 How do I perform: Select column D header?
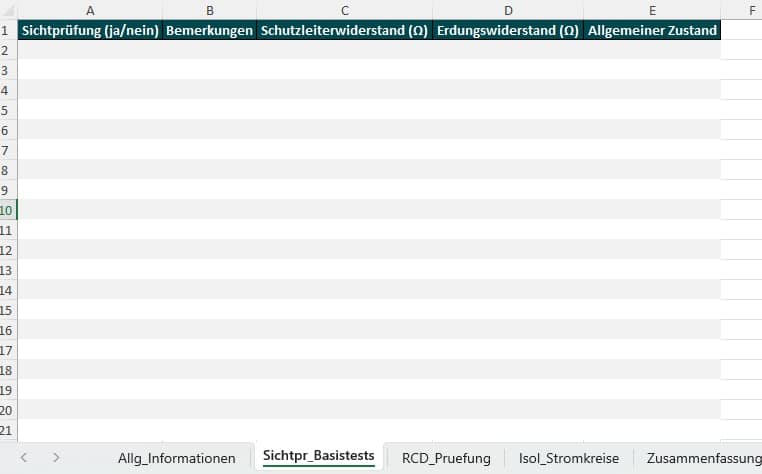pyautogui.click(x=507, y=11)
